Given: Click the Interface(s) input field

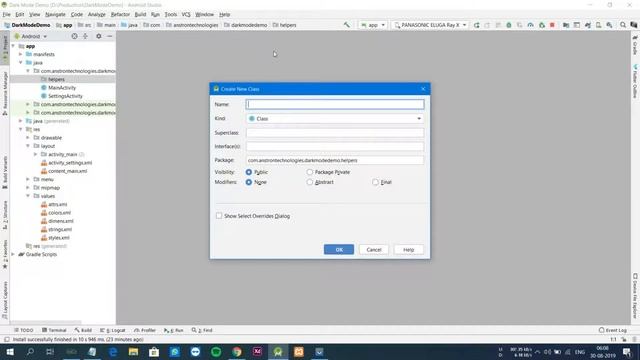Looking at the screenshot, I should point(335,147).
